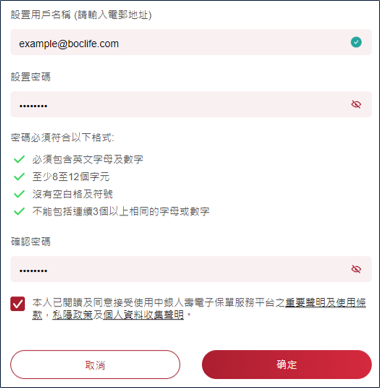Click the 設置用戶名稱 field label

(x=81, y=15)
